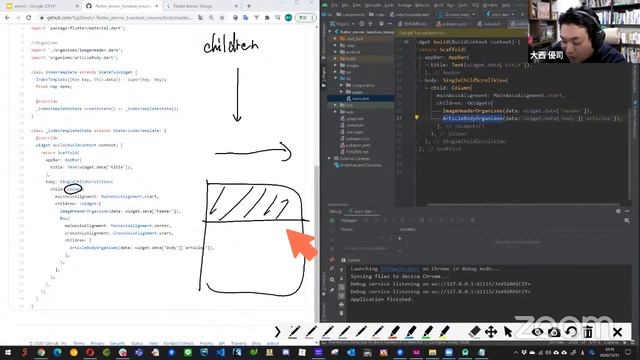This screenshot has width=640, height=360.
Task: Take a snapshot with camera icon
Action: coord(554,332)
